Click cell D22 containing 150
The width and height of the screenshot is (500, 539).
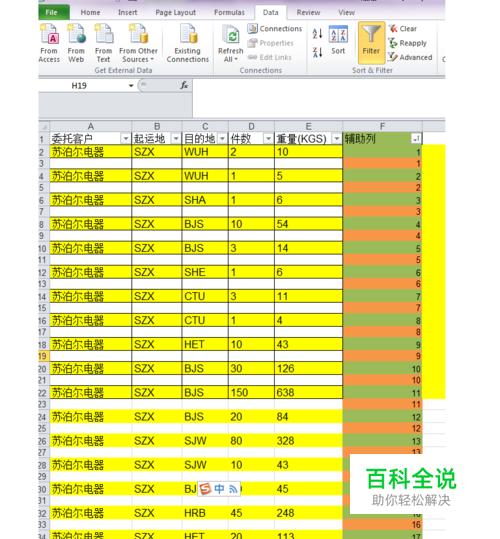pos(251,393)
